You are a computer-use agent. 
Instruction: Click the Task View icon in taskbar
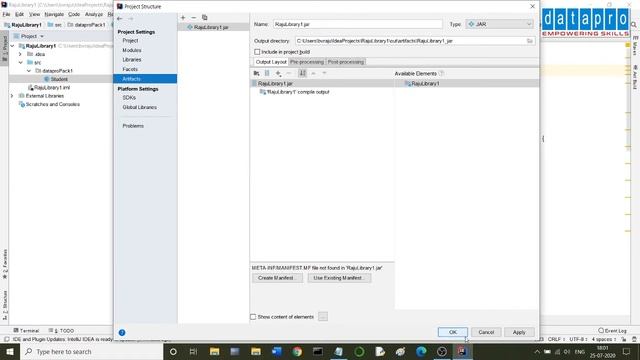click(x=193, y=351)
